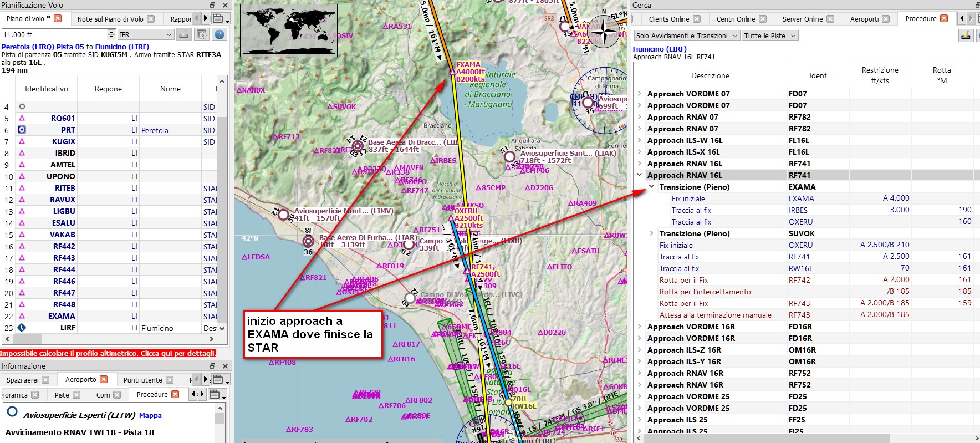Open Fiumicino (LIRF) link in flight plan header
980x443 pixels.
(122, 47)
